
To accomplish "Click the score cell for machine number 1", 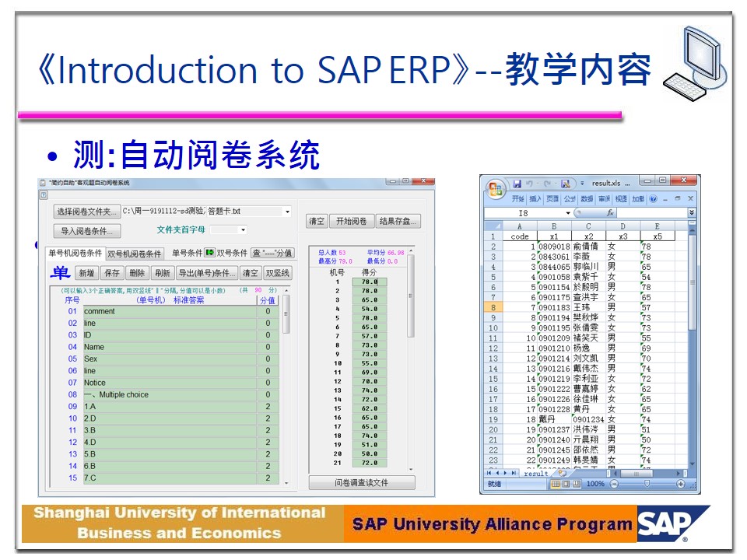I will pyautogui.click(x=369, y=282).
